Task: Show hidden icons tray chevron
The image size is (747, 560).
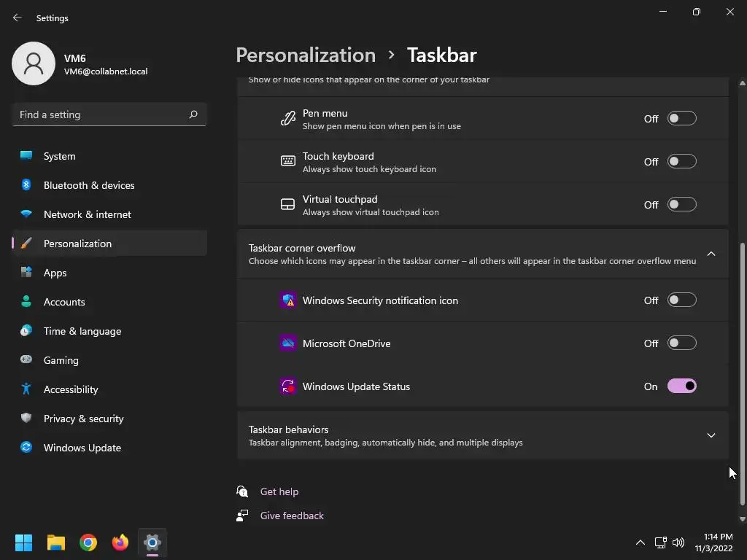Action: coord(640,542)
